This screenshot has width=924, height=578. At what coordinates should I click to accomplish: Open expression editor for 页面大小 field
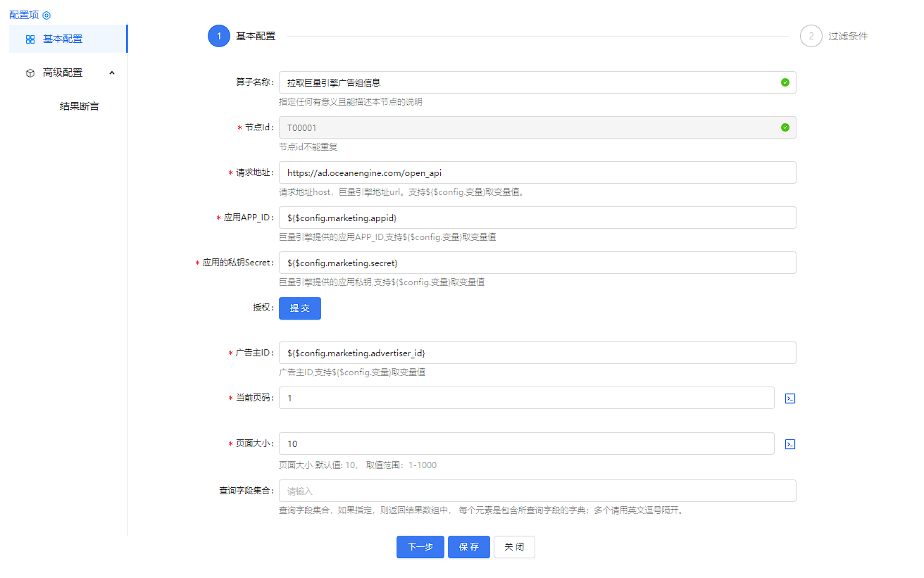[790, 444]
